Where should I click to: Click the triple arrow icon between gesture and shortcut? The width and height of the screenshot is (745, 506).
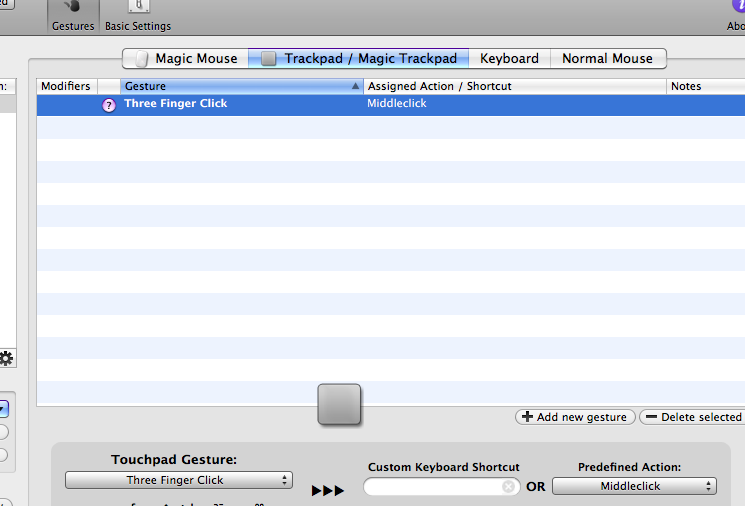pos(327,490)
